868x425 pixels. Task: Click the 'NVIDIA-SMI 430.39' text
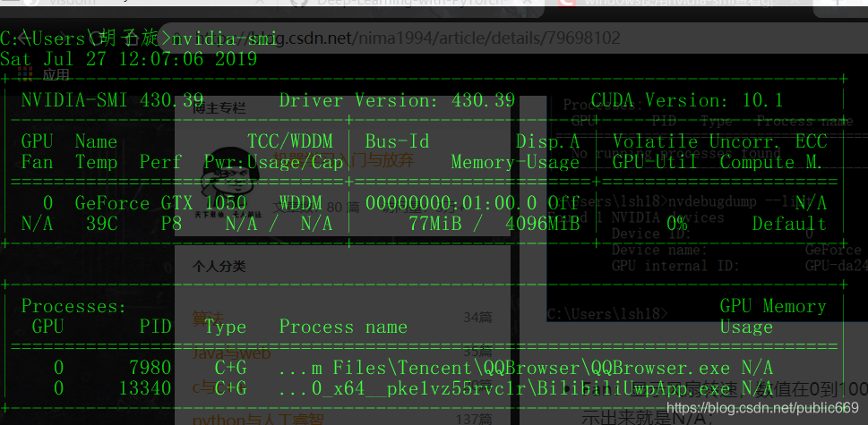tap(112, 100)
